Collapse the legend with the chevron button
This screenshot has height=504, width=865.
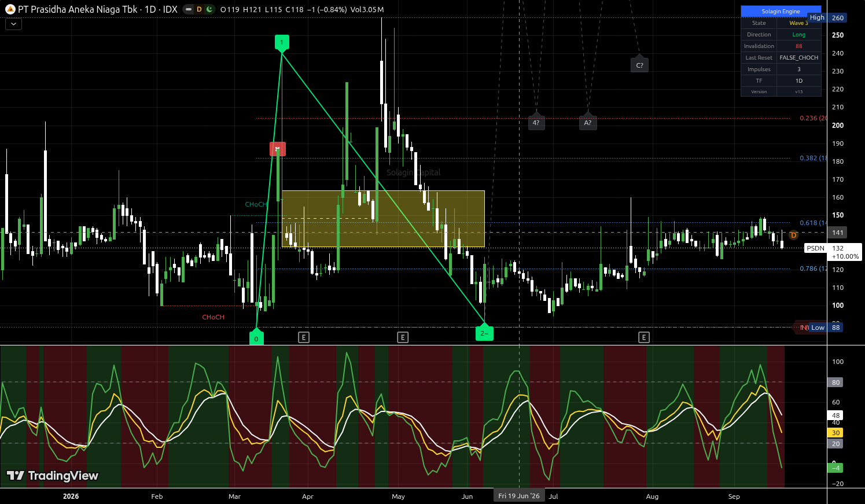click(x=13, y=24)
